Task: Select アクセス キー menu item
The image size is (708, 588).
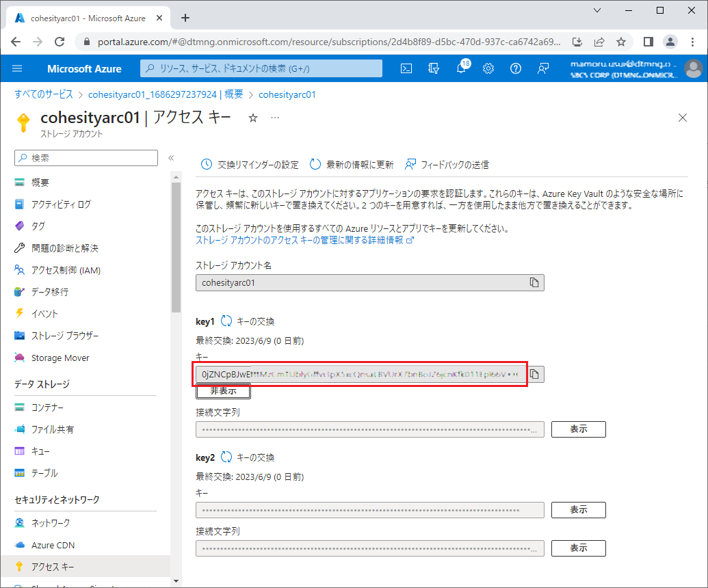Action: coord(86,567)
